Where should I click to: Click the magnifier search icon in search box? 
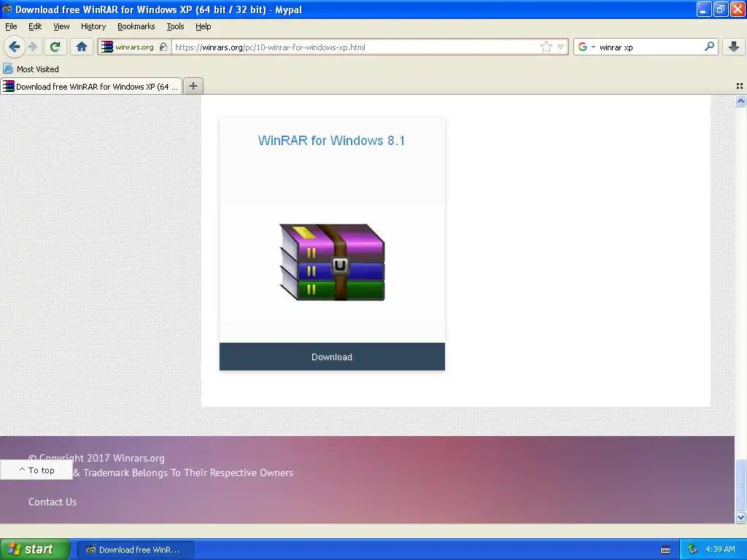coord(709,46)
